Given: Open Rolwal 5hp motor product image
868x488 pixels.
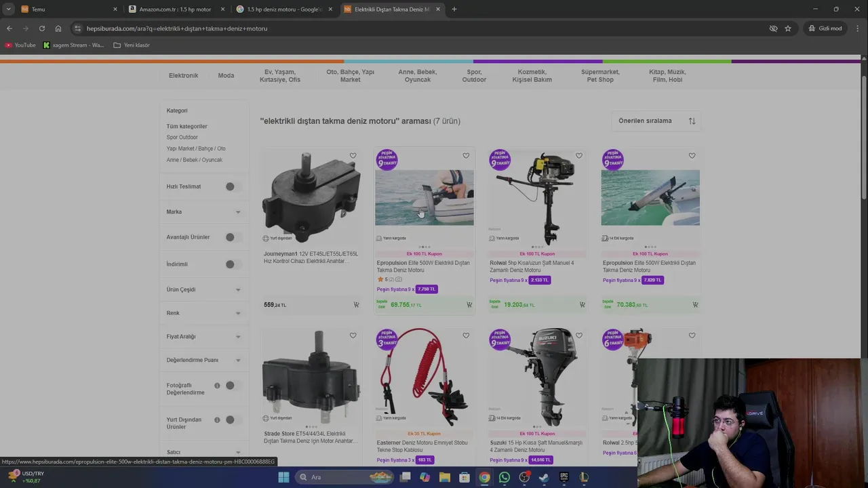Looking at the screenshot, I should pyautogui.click(x=537, y=197).
